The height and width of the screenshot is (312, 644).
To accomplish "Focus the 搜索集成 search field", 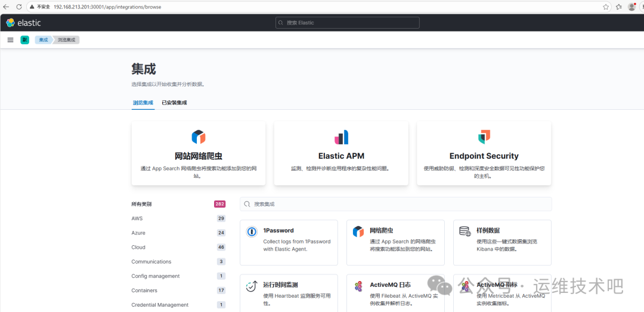I will pos(396,204).
